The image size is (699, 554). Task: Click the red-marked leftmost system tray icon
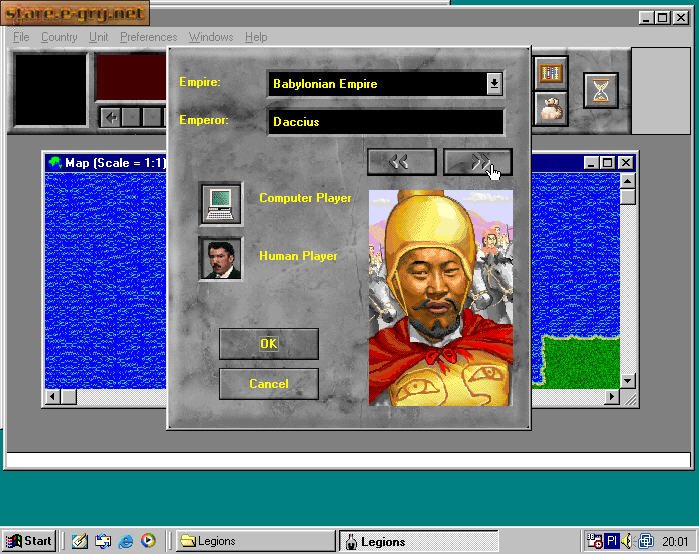pos(595,541)
